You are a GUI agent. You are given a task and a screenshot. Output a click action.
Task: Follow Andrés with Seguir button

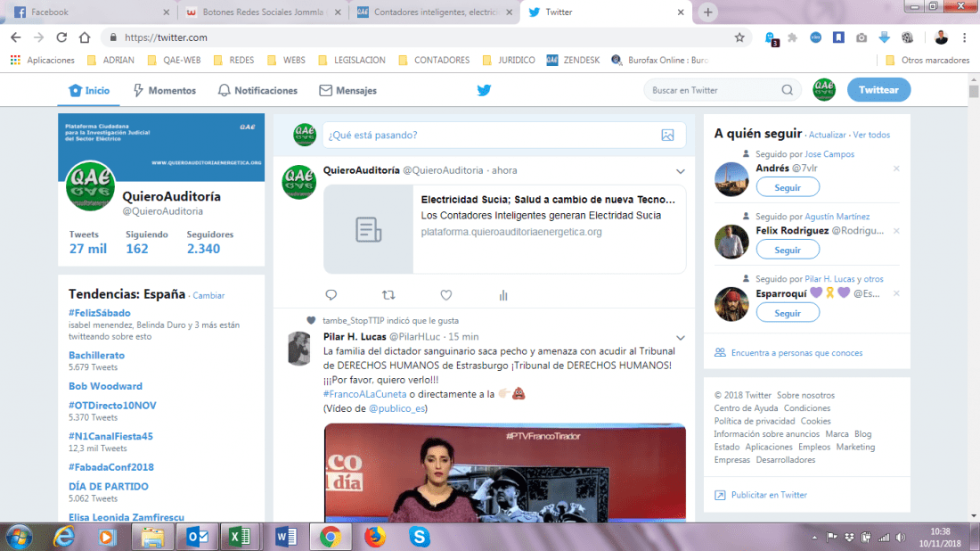click(x=788, y=187)
